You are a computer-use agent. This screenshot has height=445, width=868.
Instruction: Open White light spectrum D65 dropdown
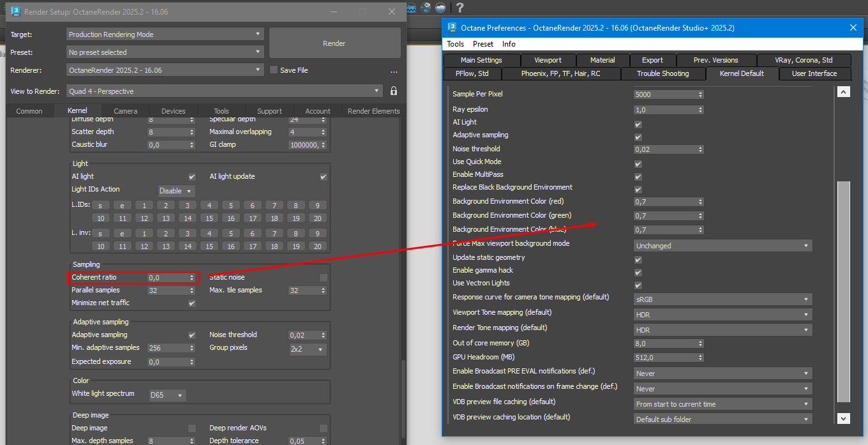click(167, 395)
